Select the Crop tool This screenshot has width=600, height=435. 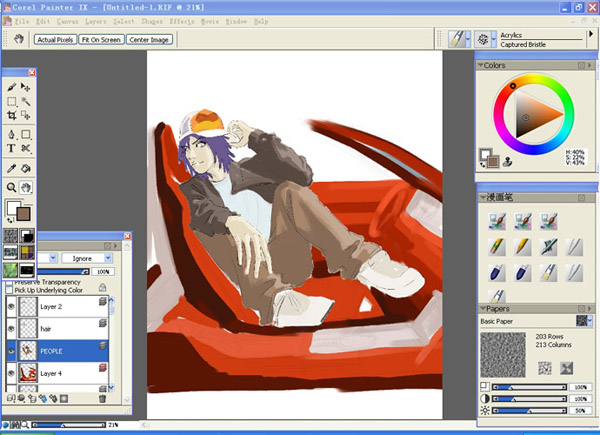11,117
